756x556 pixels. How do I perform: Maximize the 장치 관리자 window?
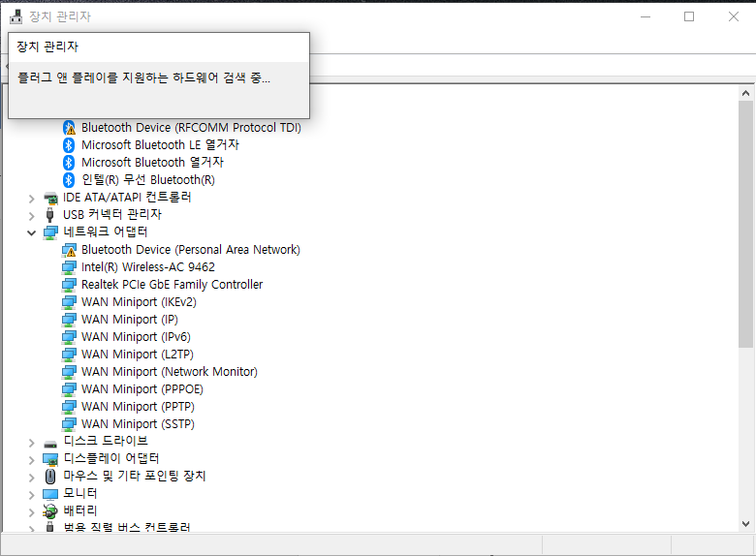point(689,16)
